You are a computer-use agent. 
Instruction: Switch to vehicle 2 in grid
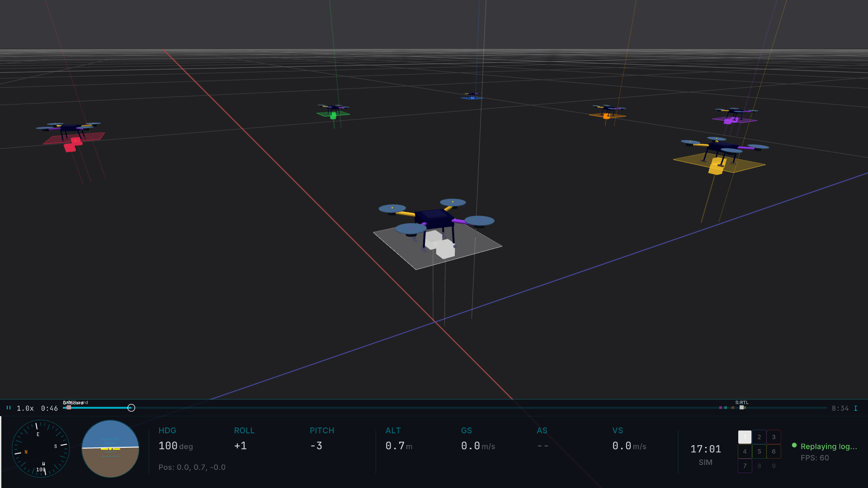759,437
